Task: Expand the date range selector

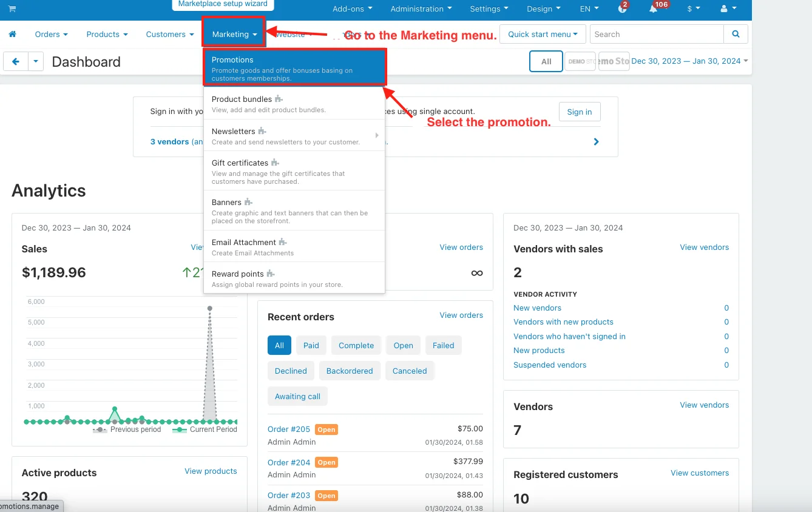Action: pyautogui.click(x=689, y=61)
